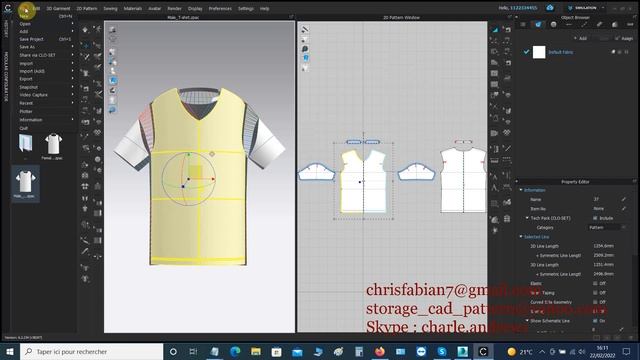Open the Materials menu
This screenshot has width=640, height=360.
point(133,8)
